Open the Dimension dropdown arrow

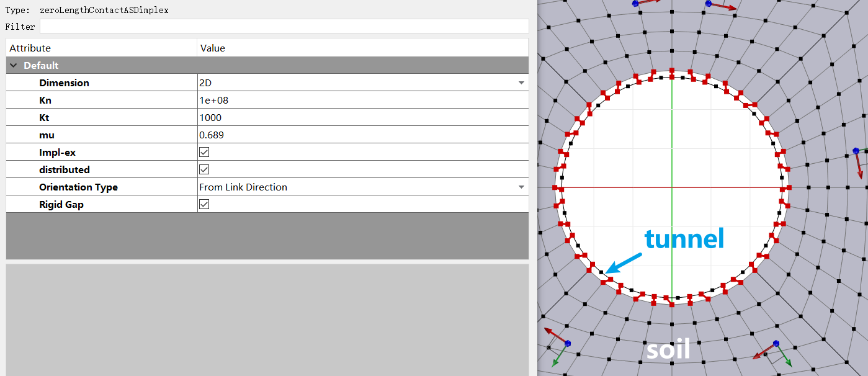point(521,83)
